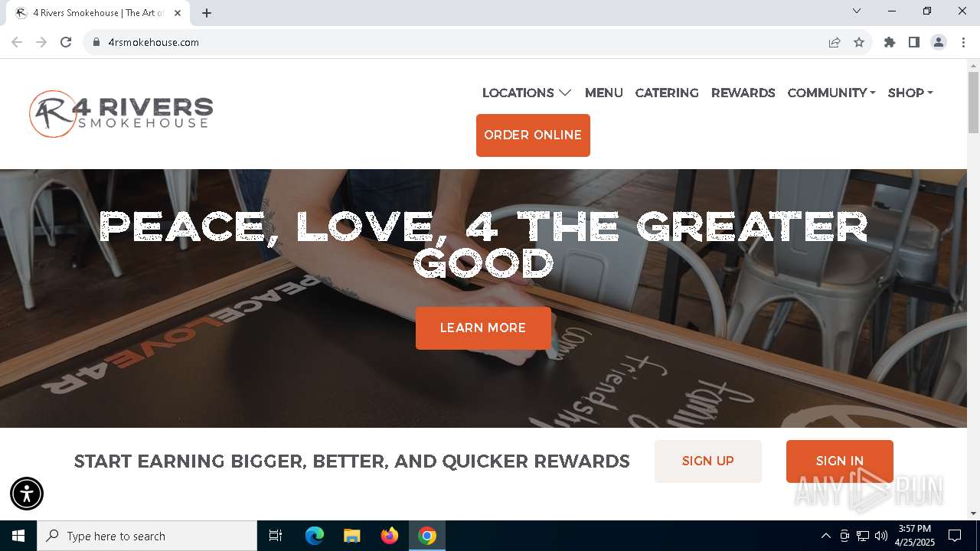This screenshot has width=980, height=551.
Task: Open the Chrome profile avatar icon
Action: click(x=939, y=42)
